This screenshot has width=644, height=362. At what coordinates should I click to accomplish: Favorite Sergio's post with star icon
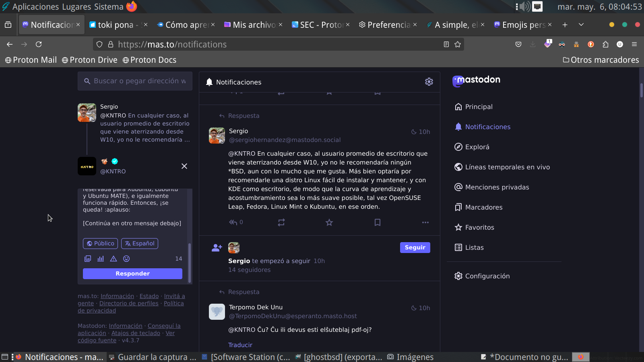point(329,222)
